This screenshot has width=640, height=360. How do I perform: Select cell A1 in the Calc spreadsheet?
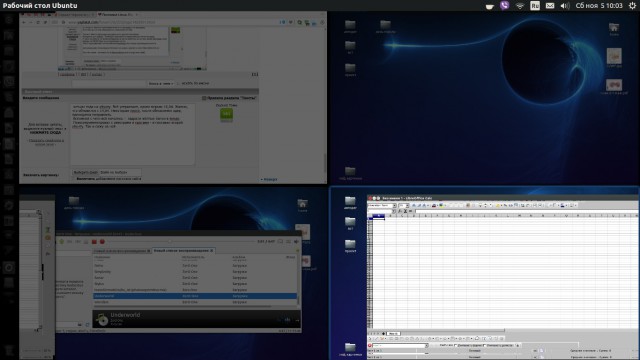point(378,218)
